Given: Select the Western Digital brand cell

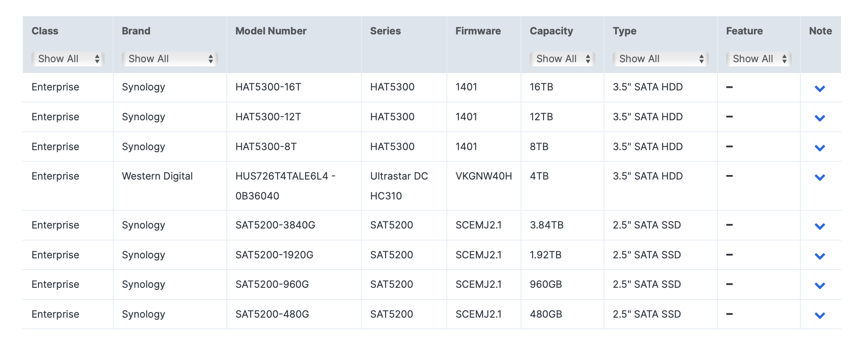Looking at the screenshot, I should pyautogui.click(x=157, y=176).
